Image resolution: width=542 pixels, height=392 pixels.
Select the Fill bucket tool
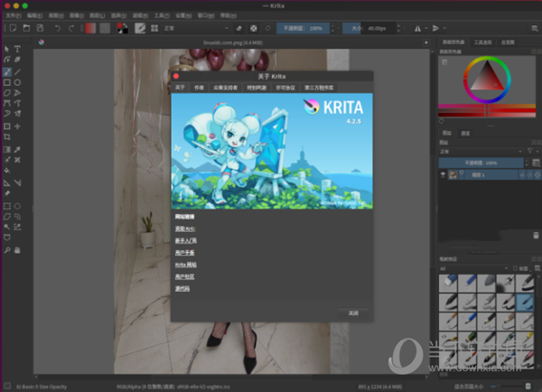tap(7, 171)
